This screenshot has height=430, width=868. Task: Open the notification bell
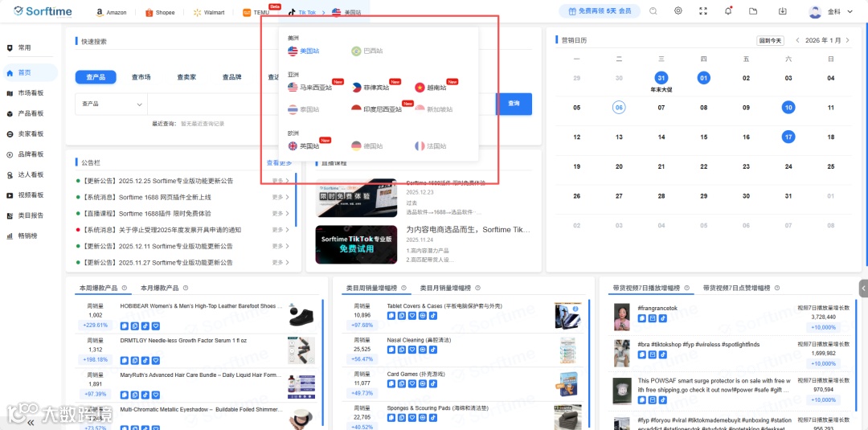[728, 11]
